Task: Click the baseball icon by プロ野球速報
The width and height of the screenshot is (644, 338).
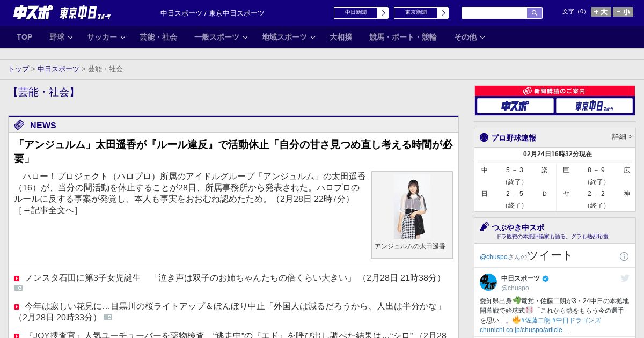Action: point(484,137)
